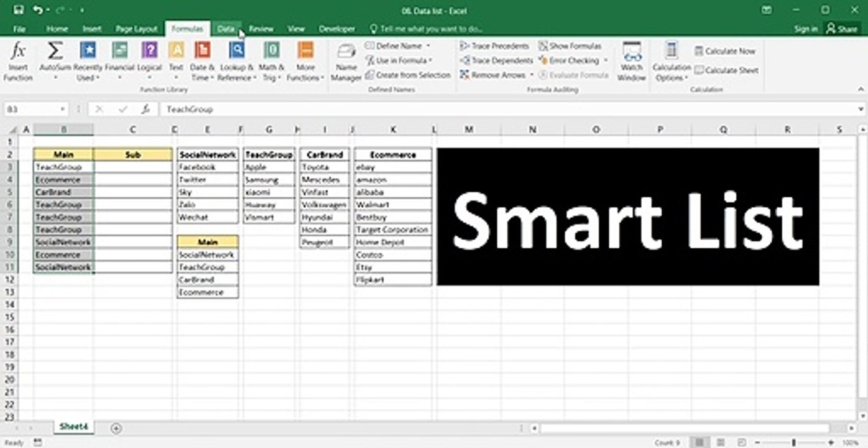Open the Text functions menu
The image size is (868, 448).
pyautogui.click(x=177, y=62)
